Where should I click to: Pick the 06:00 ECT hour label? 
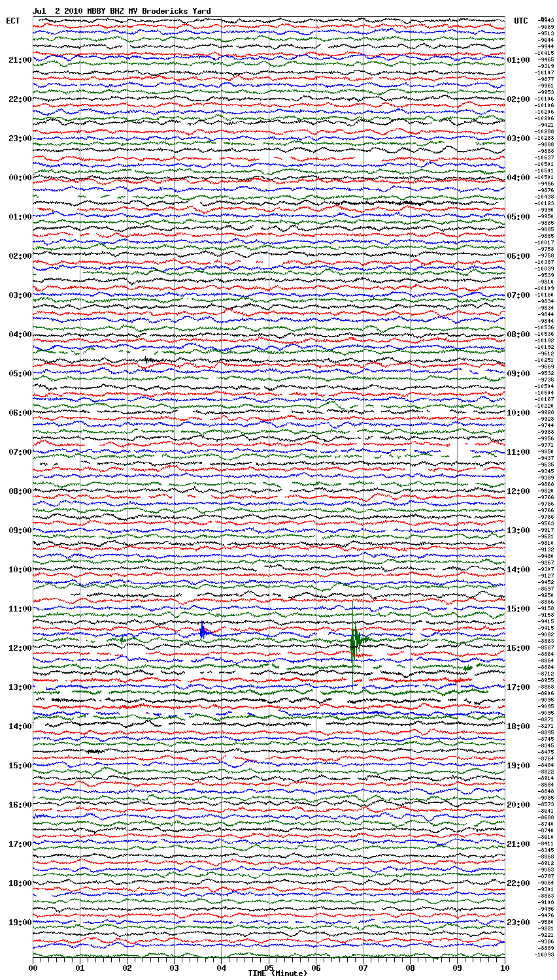[20, 413]
